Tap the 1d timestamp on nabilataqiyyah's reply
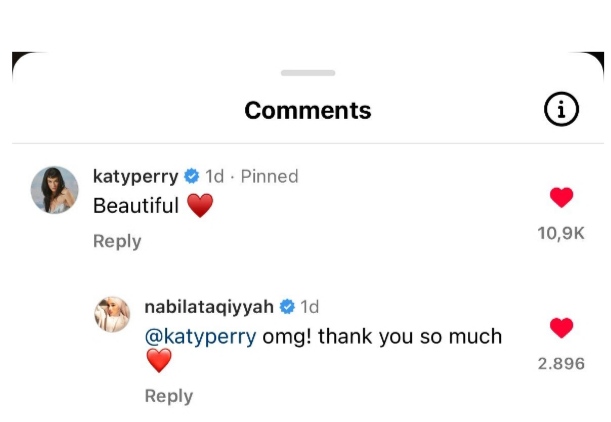Viewport: 611px width, 422px height. [310, 306]
